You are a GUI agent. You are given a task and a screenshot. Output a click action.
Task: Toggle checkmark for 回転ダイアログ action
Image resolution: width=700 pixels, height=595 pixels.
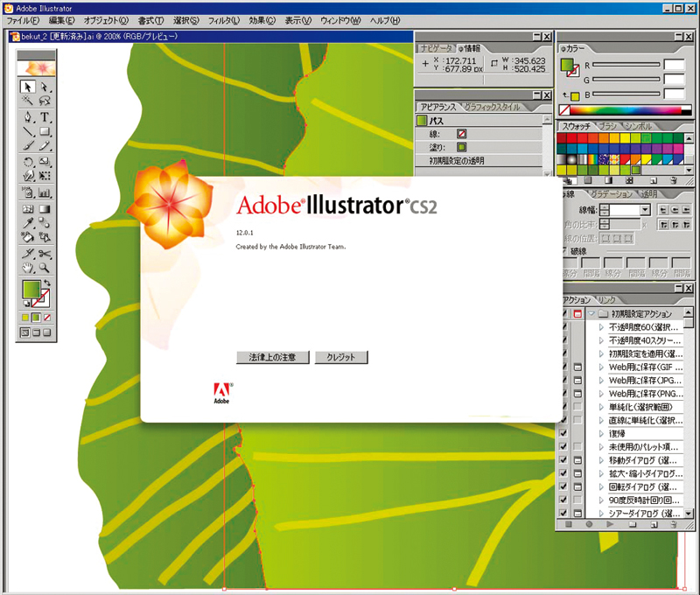[563, 486]
